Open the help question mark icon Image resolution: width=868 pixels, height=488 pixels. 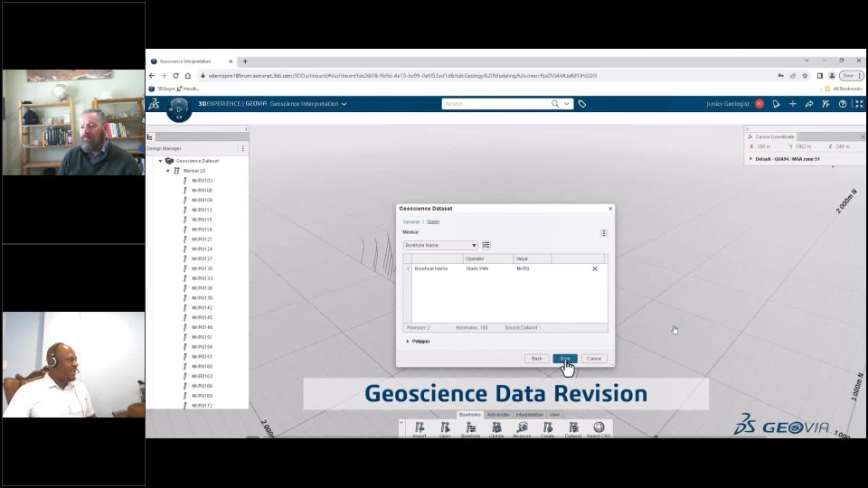click(x=843, y=103)
